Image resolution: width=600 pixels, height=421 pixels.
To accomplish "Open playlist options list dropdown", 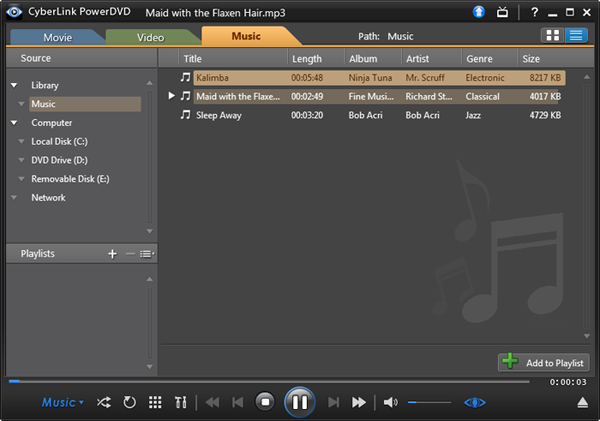I will click(x=147, y=254).
